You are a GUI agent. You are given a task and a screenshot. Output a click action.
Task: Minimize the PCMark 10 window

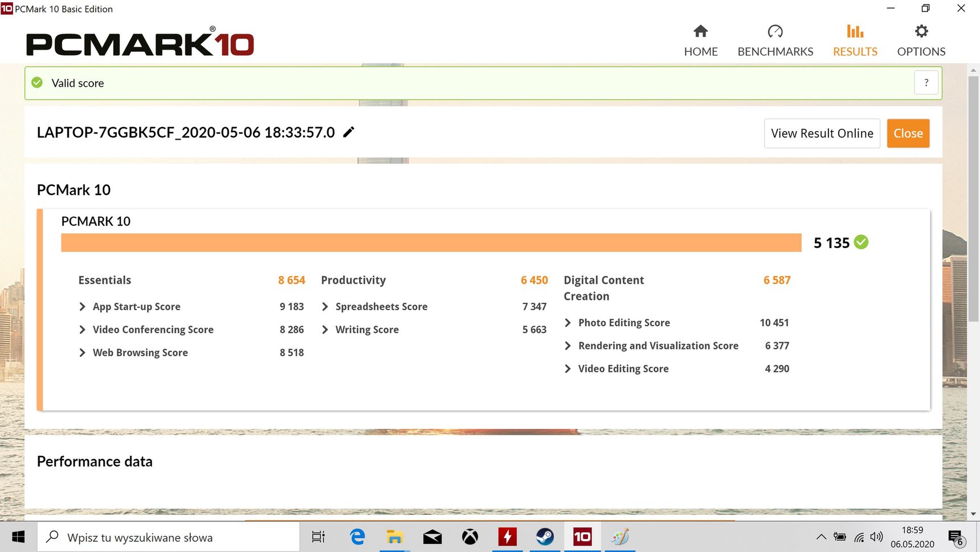tap(891, 9)
